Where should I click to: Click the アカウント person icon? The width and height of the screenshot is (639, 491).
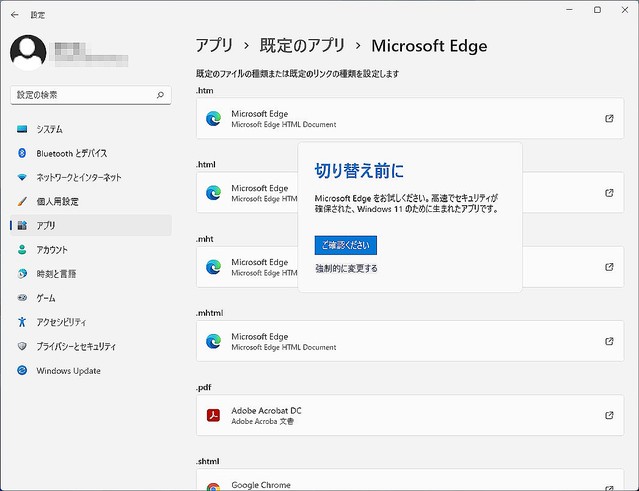pos(22,250)
